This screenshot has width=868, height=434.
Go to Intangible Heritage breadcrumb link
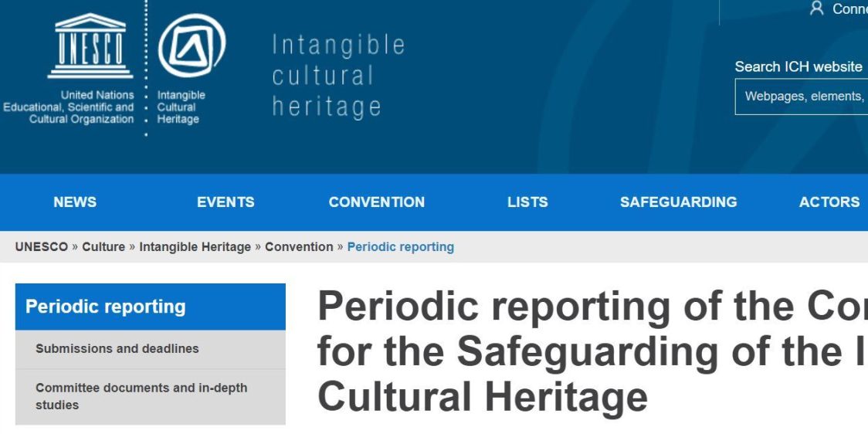195,247
